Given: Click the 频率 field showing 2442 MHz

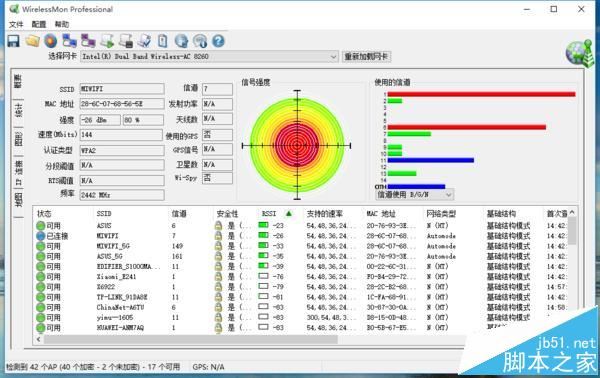Looking at the screenshot, I should click(x=122, y=195).
